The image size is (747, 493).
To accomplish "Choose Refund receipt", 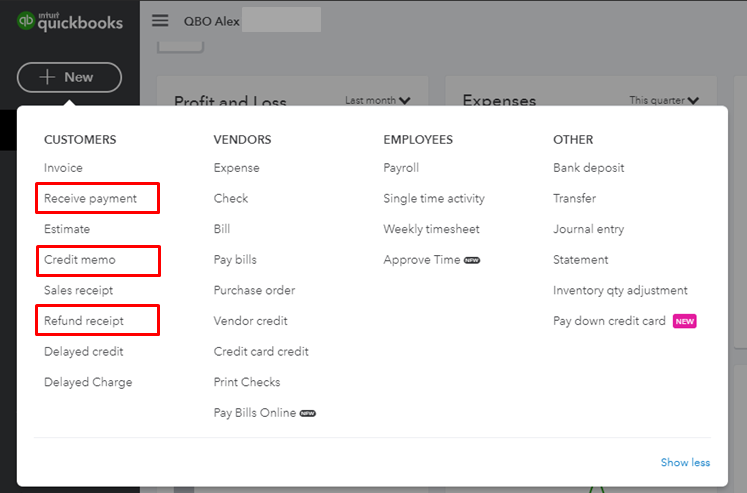I will (x=84, y=321).
